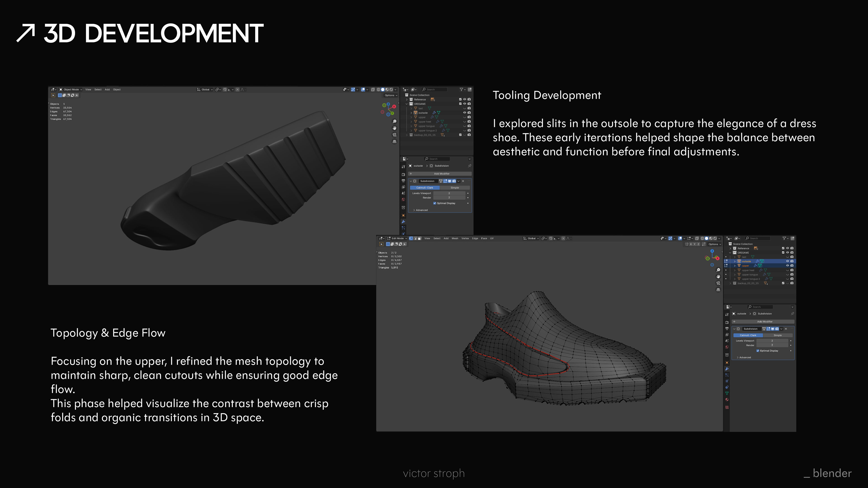This screenshot has width=868, height=488.
Task: Open Tool properties tab in Object Mode properties panel
Action: [x=403, y=167]
